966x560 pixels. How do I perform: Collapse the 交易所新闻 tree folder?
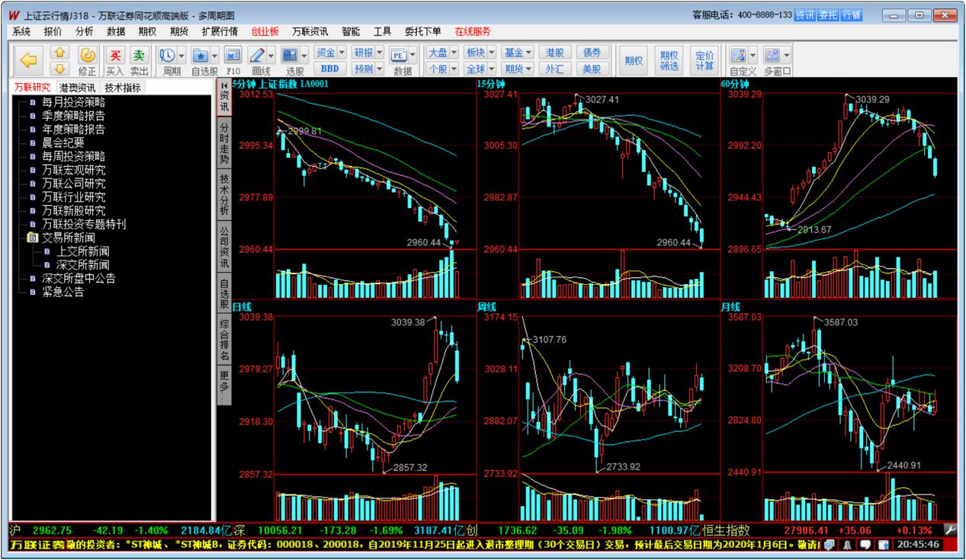[x=32, y=238]
